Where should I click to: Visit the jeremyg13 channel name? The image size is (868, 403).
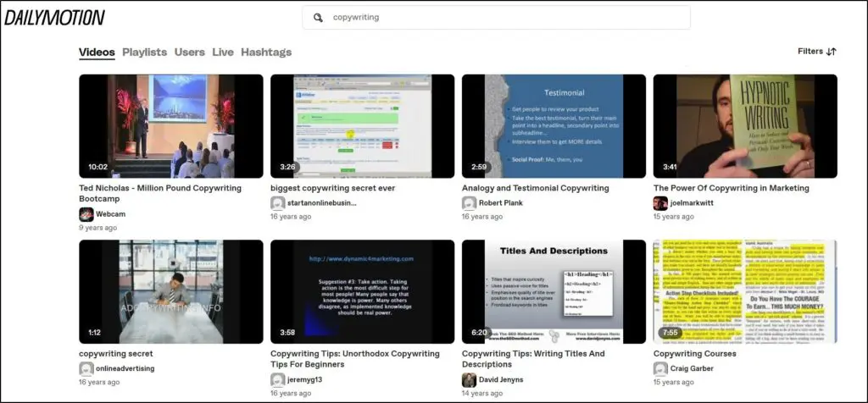(x=305, y=379)
